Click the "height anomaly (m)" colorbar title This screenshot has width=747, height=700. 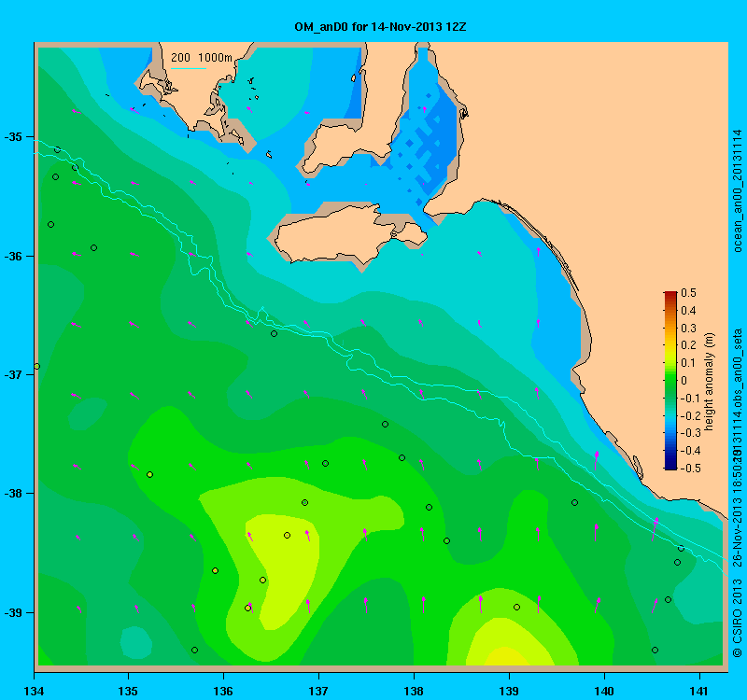(x=710, y=382)
